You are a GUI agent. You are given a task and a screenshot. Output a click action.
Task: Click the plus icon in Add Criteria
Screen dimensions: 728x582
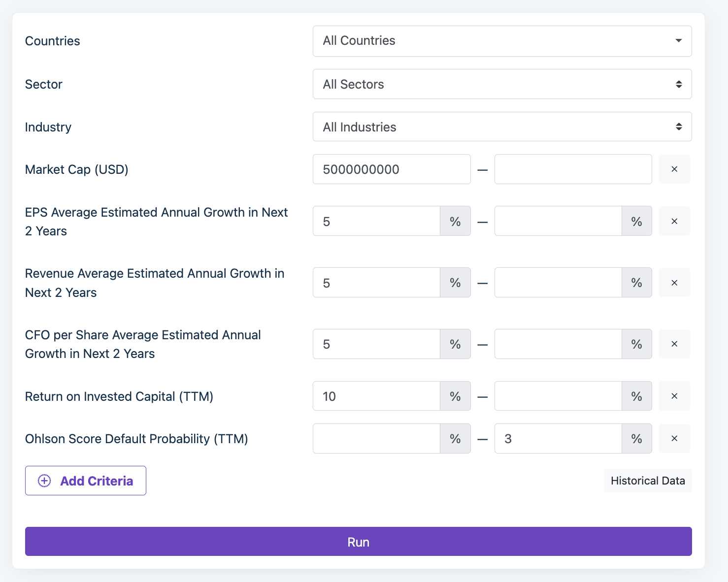(x=44, y=481)
